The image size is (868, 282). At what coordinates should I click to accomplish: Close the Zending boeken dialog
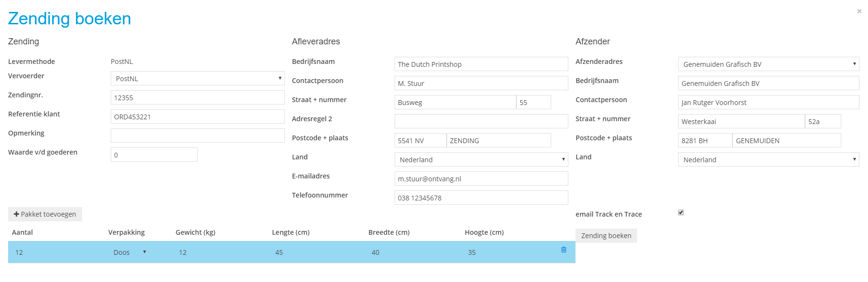pyautogui.click(x=859, y=11)
